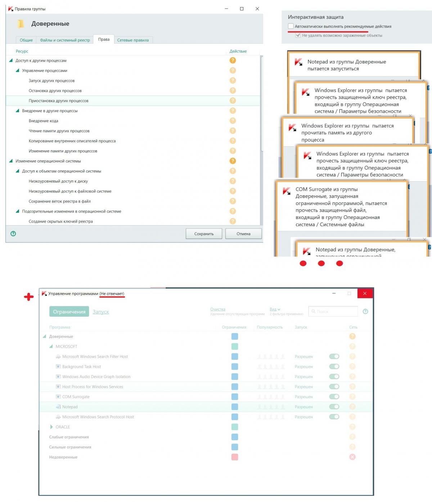Click vertical scrollbar in rights list

262,104
